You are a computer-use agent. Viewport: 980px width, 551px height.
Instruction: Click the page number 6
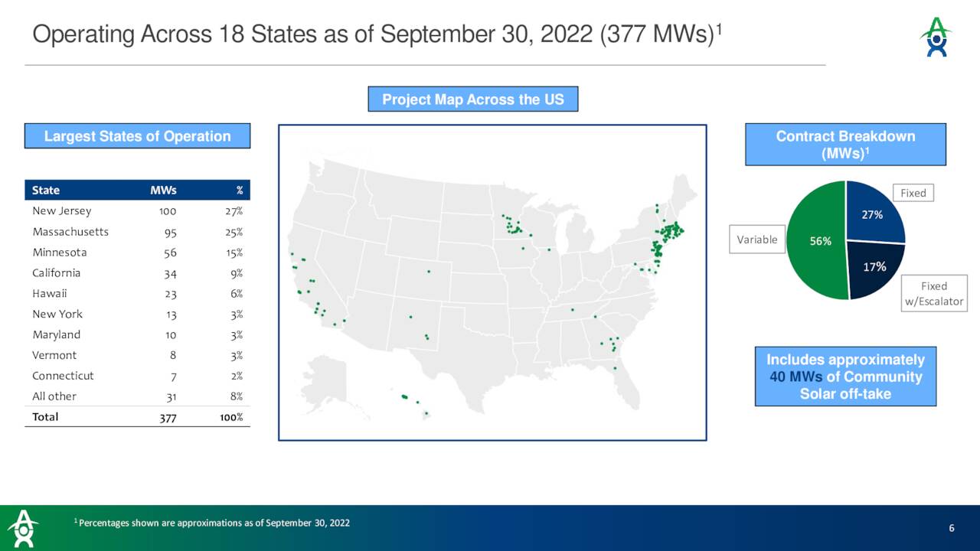pos(951,527)
